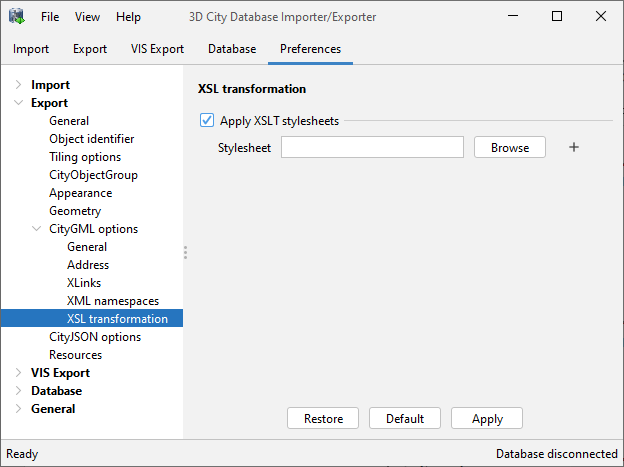Click the Apply button
The image size is (624, 467).
tap(487, 418)
